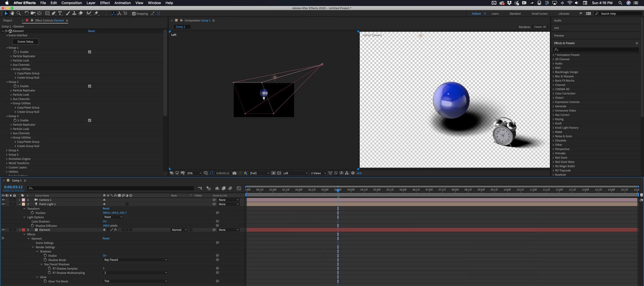Viewport: 644px width, 286px height.
Task: Click the Scene Setup button
Action: tap(25, 42)
